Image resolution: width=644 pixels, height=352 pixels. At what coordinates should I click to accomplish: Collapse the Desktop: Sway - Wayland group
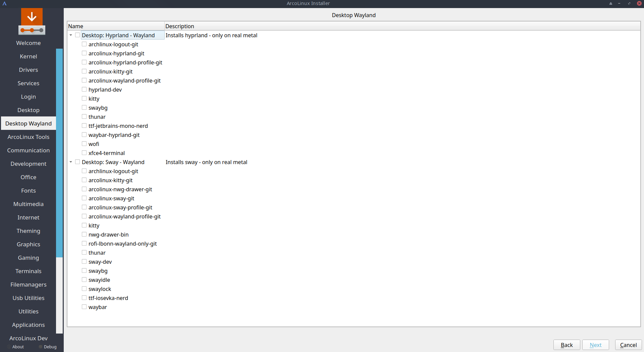[71, 162]
